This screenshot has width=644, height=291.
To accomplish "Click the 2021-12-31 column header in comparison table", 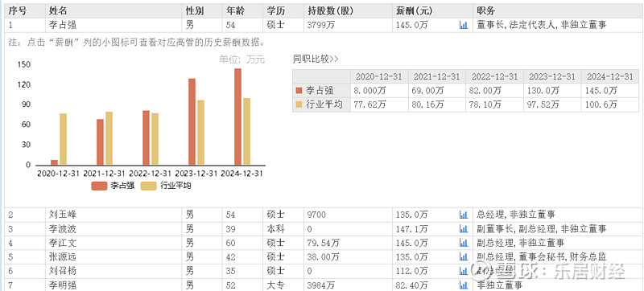I will (x=437, y=76).
